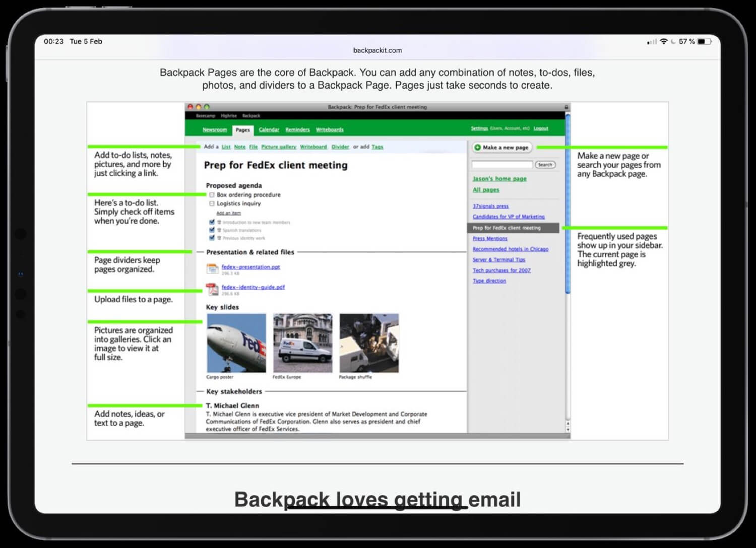The image size is (756, 548).
Task: Tap the Wi-Fi status icon
Action: (x=664, y=41)
